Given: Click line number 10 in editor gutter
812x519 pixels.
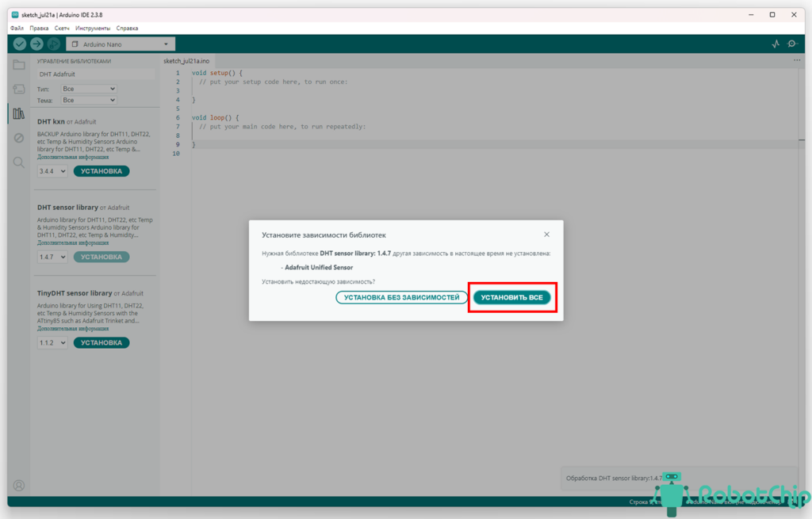Looking at the screenshot, I should (x=176, y=154).
